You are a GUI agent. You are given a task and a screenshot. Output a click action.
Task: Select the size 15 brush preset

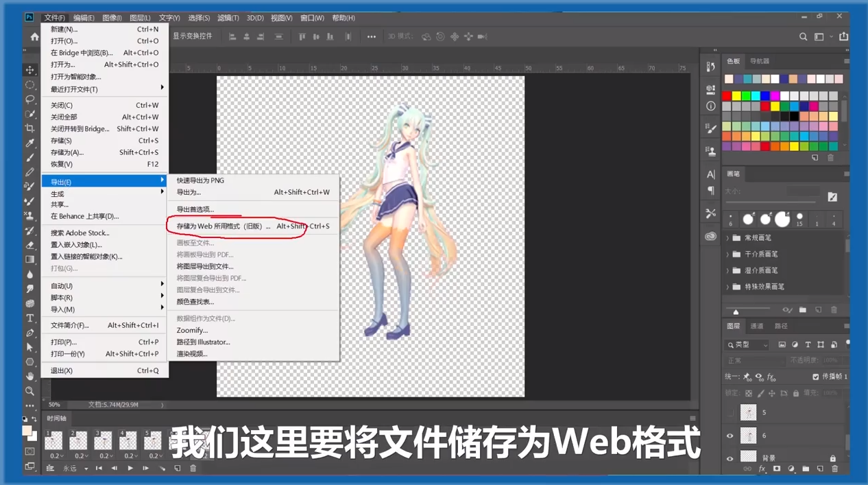[799, 219]
